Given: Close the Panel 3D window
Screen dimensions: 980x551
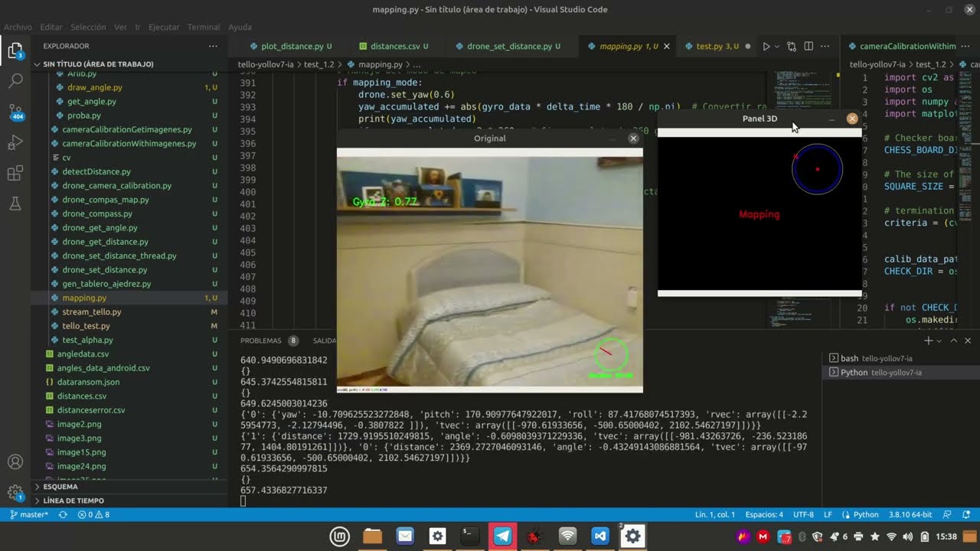Looking at the screenshot, I should point(852,119).
